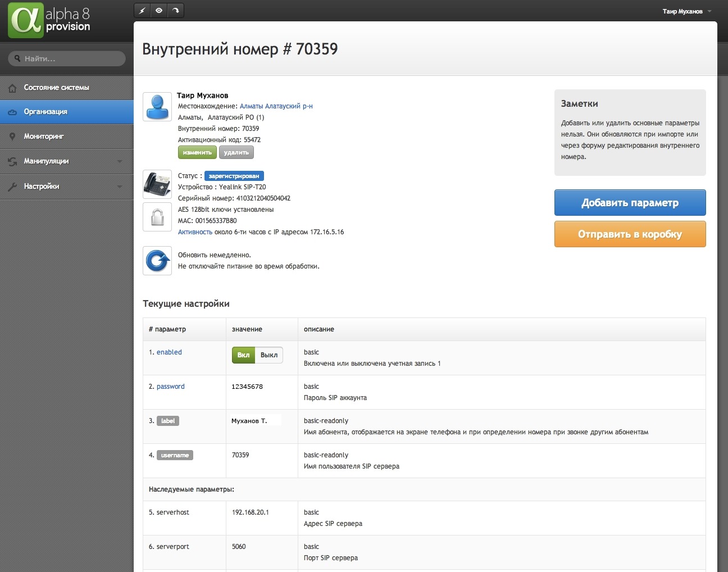Screen dimensions: 728x572
Task: Click Устройство : Yealink SIP-T20 text
Action: [222, 187]
